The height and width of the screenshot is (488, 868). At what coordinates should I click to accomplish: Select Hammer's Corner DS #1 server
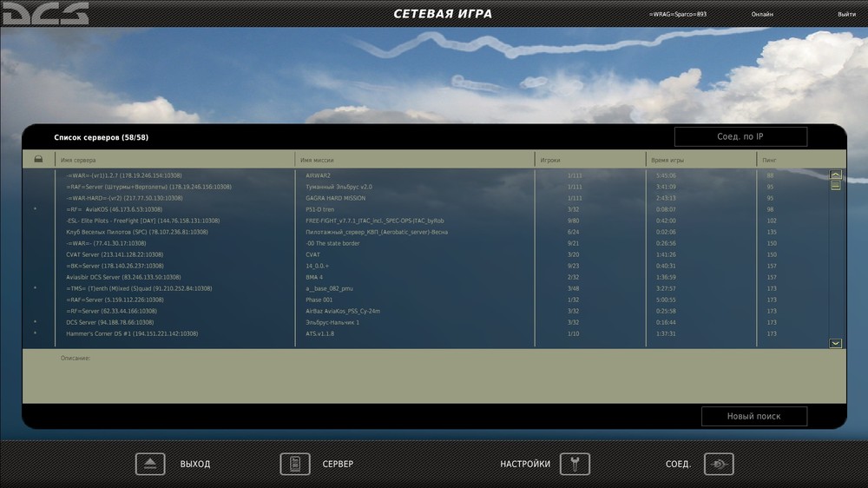point(425,333)
